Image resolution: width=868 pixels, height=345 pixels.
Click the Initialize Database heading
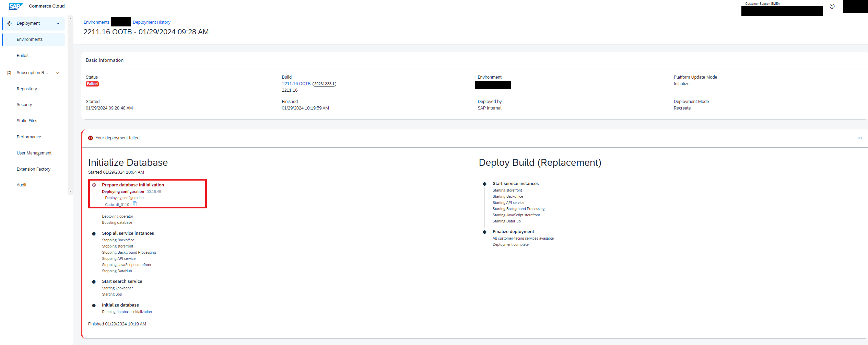pyautogui.click(x=128, y=162)
